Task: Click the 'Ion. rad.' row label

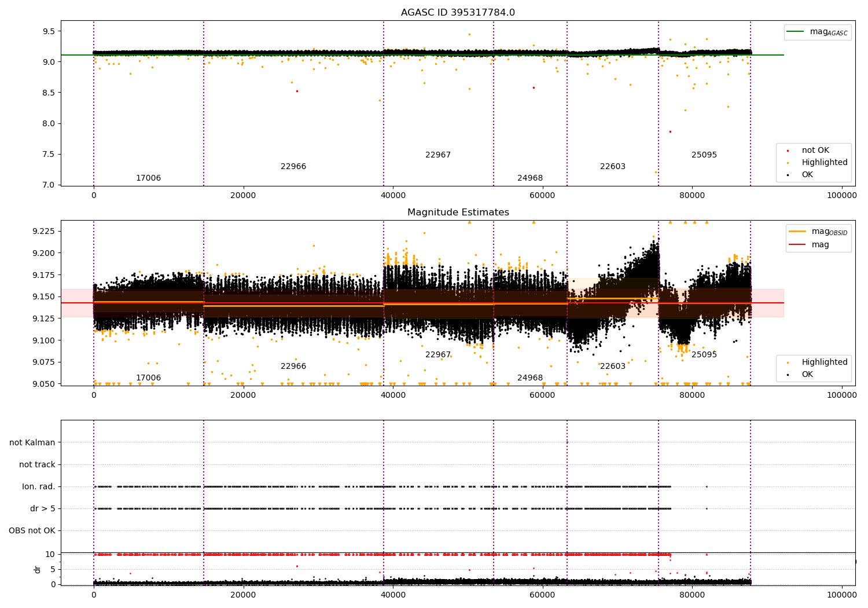Action: pyautogui.click(x=39, y=486)
